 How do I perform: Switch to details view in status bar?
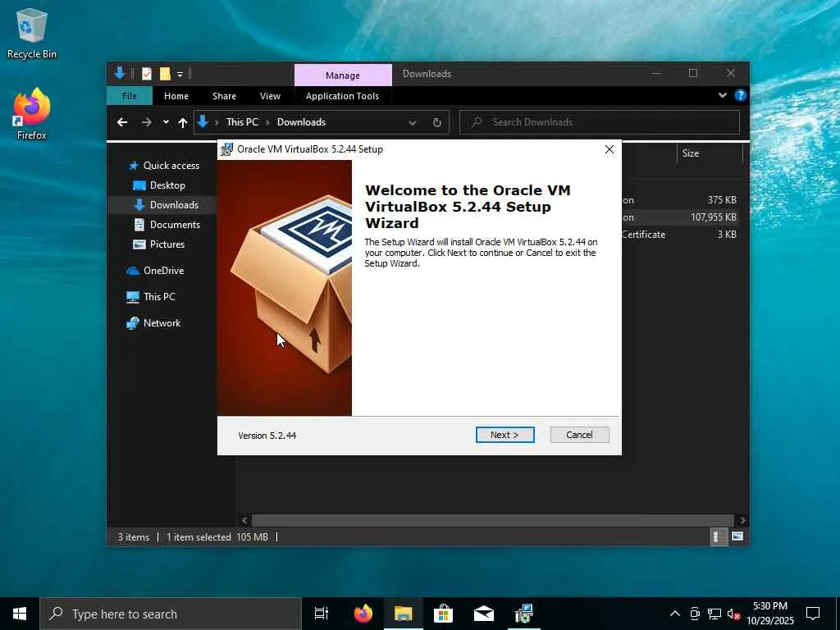[x=718, y=536]
